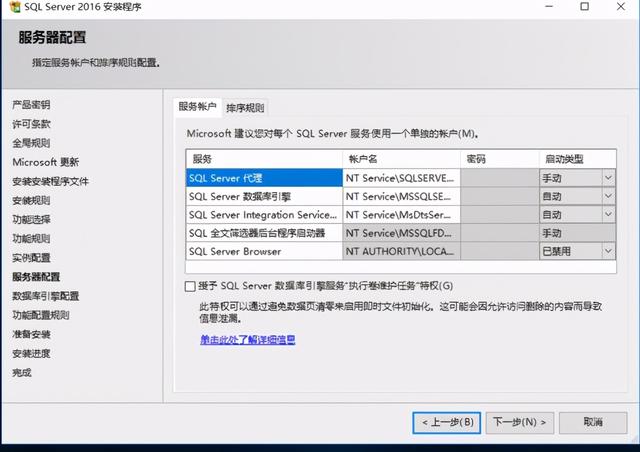Click 完成 step in sidebar
Image resolution: width=640 pixels, height=452 pixels.
point(22,372)
